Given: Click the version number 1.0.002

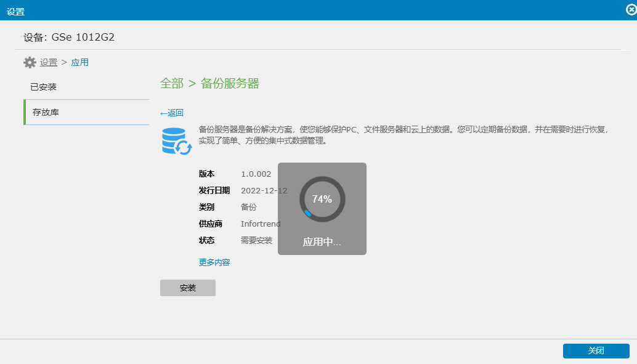Looking at the screenshot, I should tap(256, 174).
